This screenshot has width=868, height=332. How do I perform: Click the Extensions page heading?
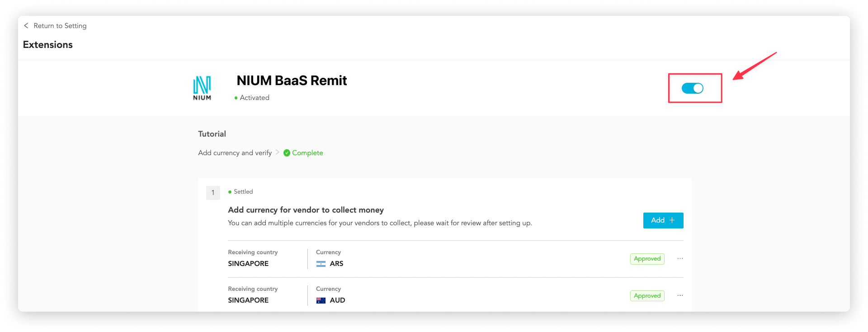point(48,45)
